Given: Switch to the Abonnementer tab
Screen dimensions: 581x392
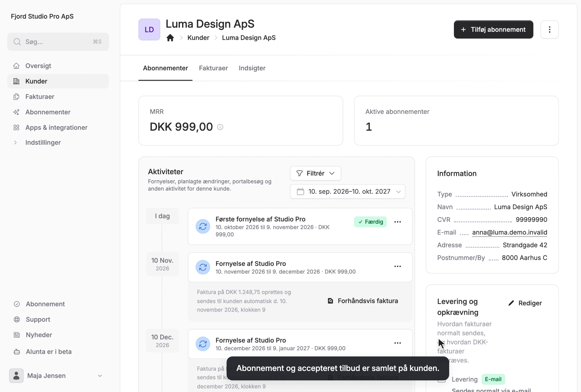Looking at the screenshot, I should (165, 68).
